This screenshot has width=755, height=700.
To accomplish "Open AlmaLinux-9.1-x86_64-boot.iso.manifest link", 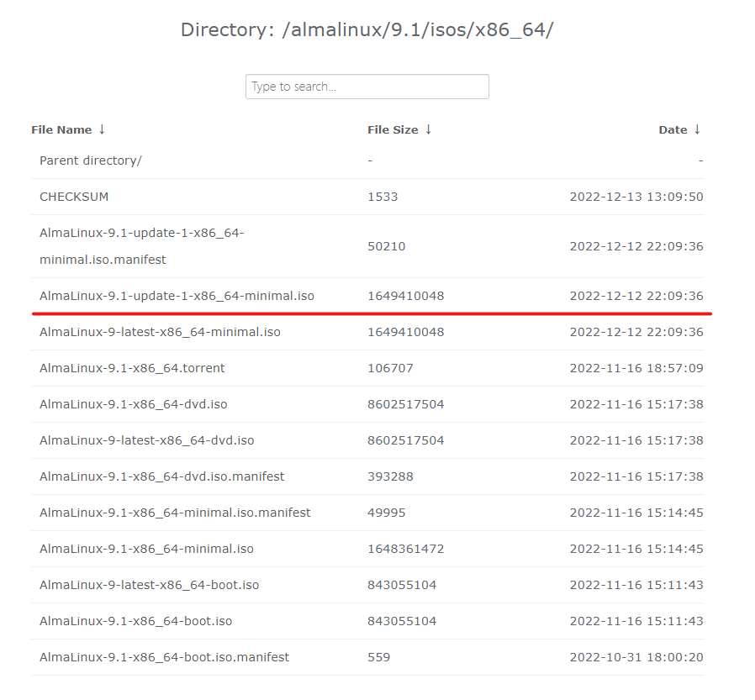I will tap(164, 657).
